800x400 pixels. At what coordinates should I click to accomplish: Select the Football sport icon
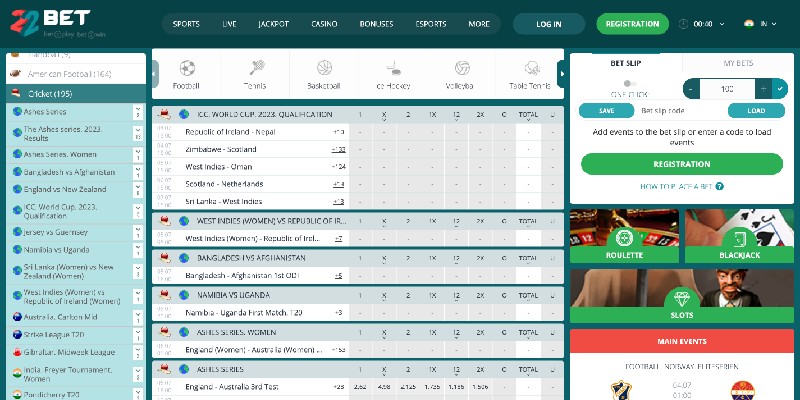[x=187, y=68]
